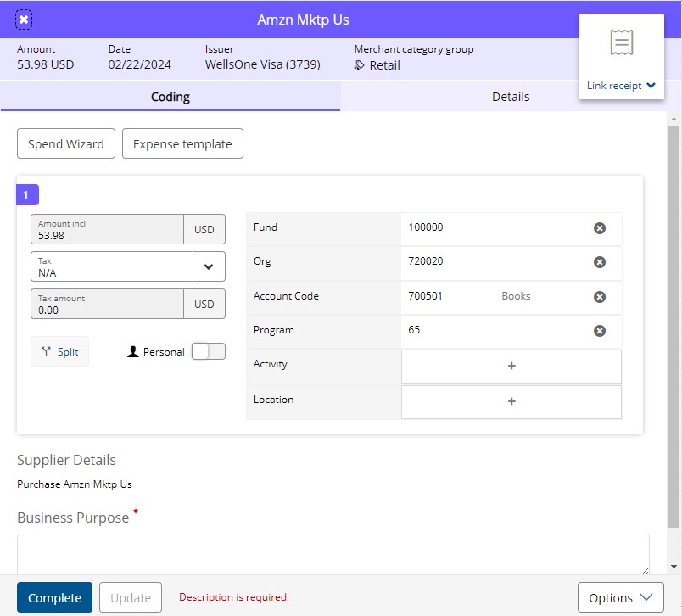Clear the Account Code 700501 Books
The height and width of the screenshot is (616, 682).
click(x=599, y=297)
